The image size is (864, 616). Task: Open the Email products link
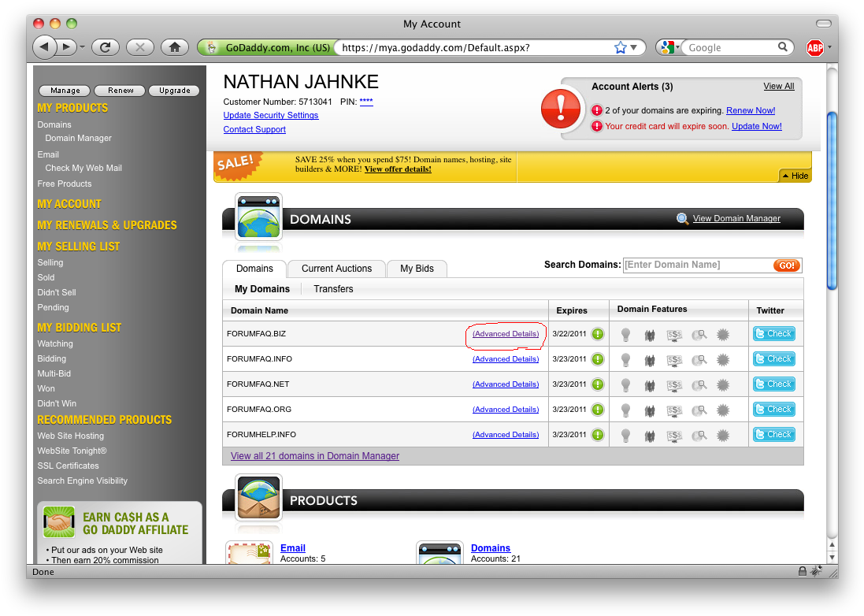(292, 547)
